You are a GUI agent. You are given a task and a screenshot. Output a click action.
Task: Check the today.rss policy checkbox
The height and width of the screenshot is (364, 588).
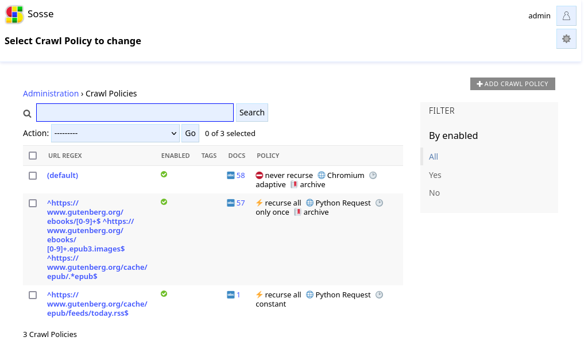pos(33,296)
